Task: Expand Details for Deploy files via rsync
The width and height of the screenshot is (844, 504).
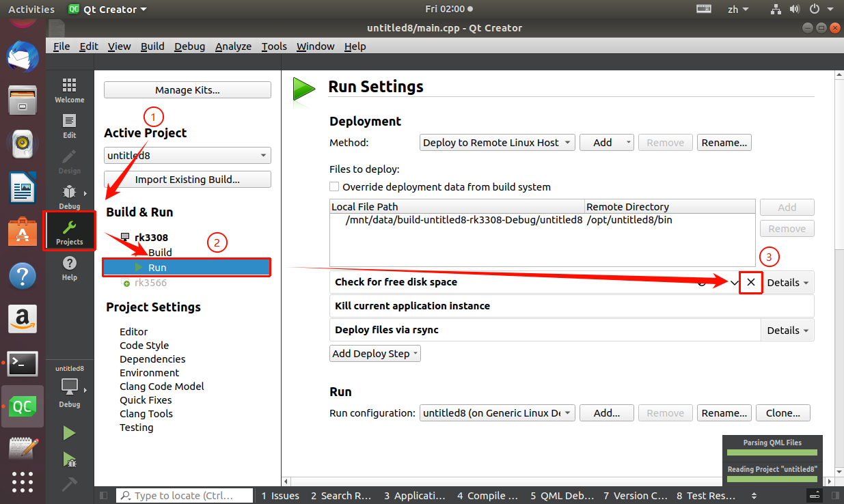Action: coord(787,330)
